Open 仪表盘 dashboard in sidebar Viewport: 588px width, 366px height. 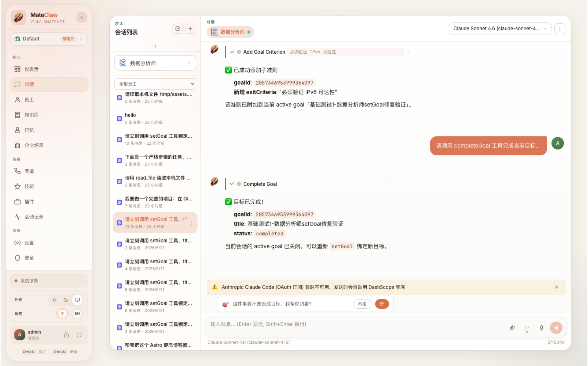[x=49, y=69]
